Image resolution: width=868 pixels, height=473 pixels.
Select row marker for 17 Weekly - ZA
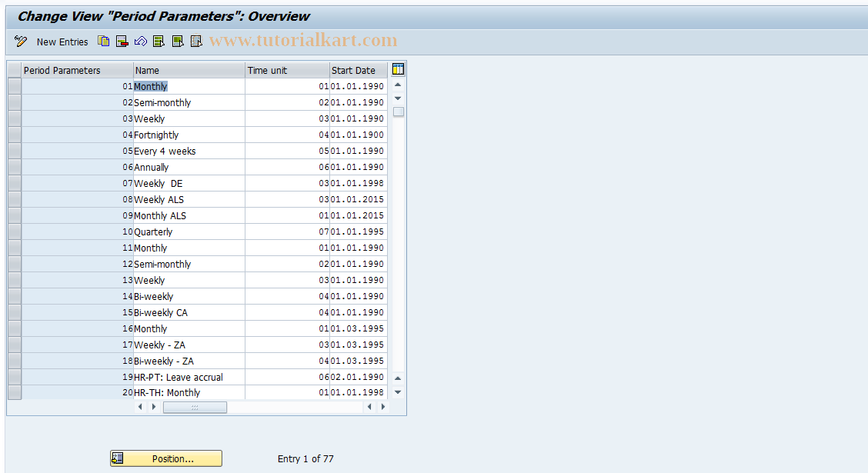(x=15, y=345)
